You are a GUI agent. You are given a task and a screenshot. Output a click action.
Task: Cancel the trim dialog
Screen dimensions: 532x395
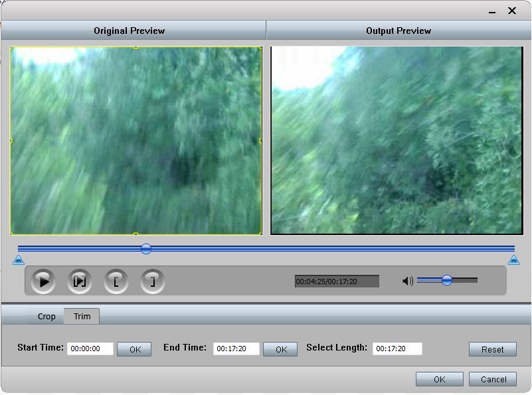[492, 379]
